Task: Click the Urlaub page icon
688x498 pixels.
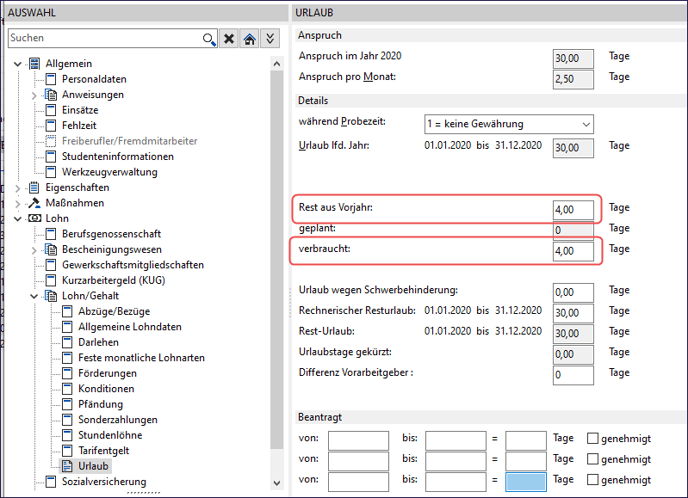Action: click(x=67, y=466)
